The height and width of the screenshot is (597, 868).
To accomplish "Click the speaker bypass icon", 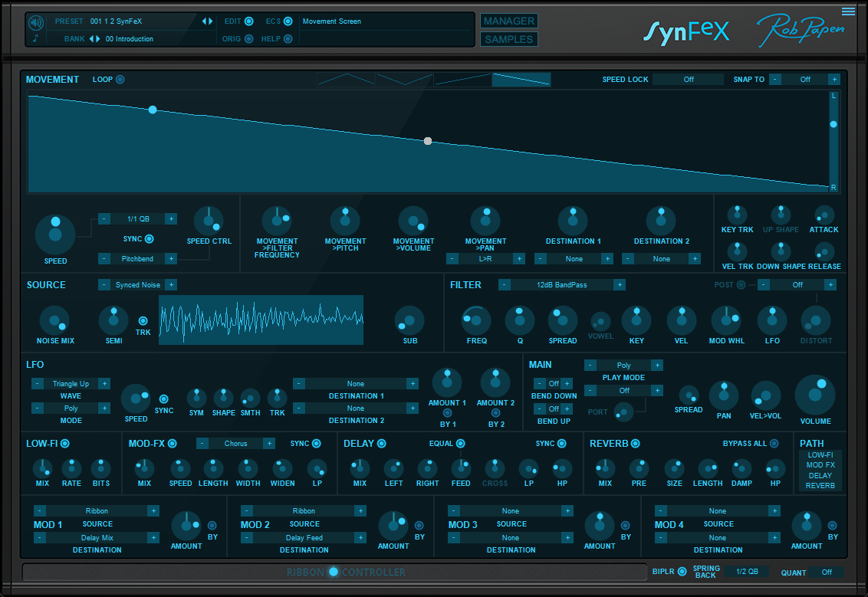I will tap(36, 22).
